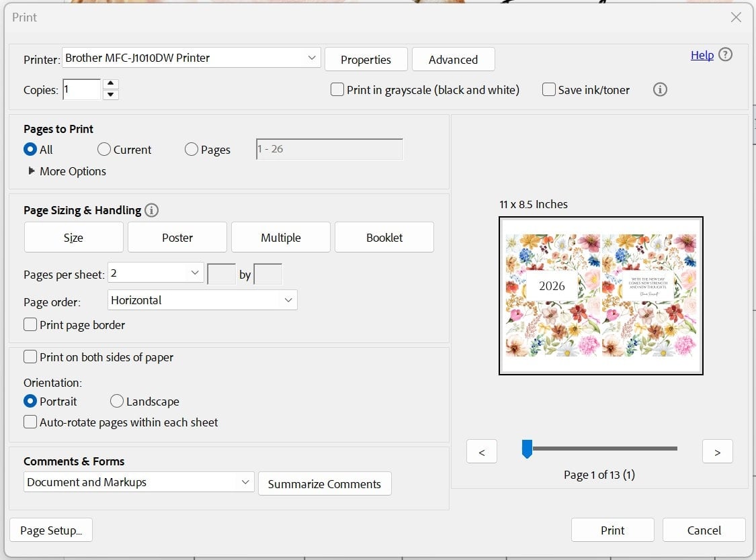Enable Print on both sides of paper
Image resolution: width=756 pixels, height=560 pixels.
pos(30,357)
